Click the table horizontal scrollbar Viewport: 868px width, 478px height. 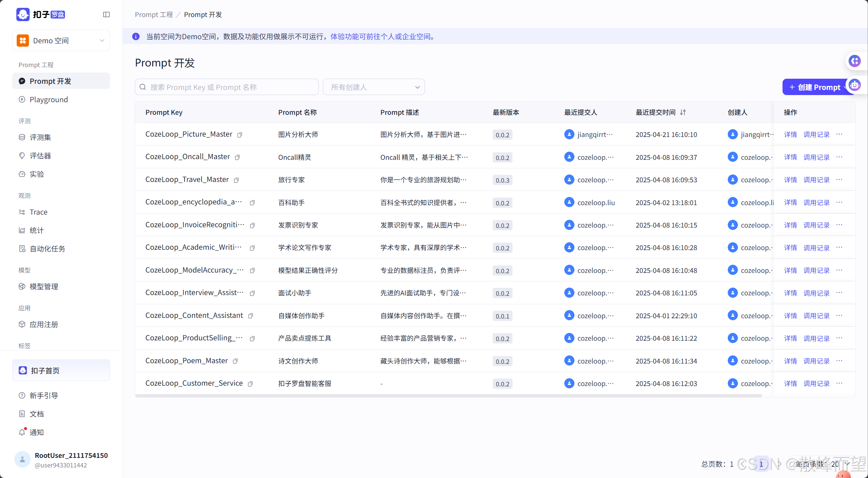tap(448, 396)
